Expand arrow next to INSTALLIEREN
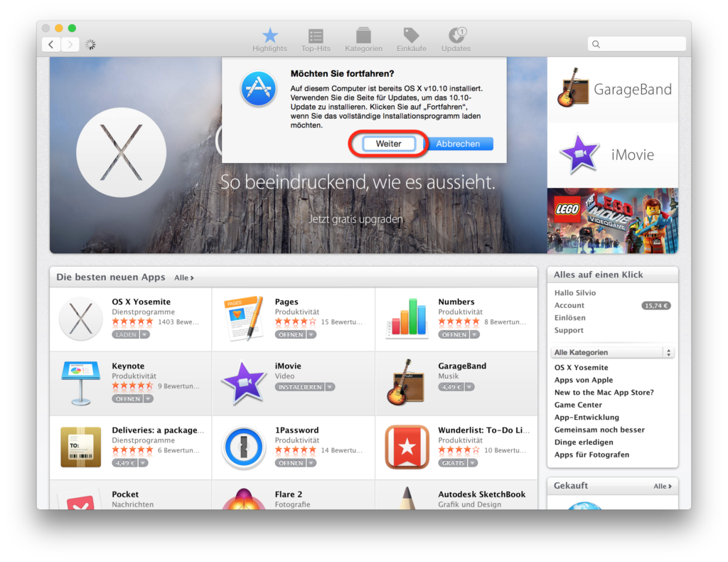Viewport: 728px width, 562px height. [x=330, y=387]
